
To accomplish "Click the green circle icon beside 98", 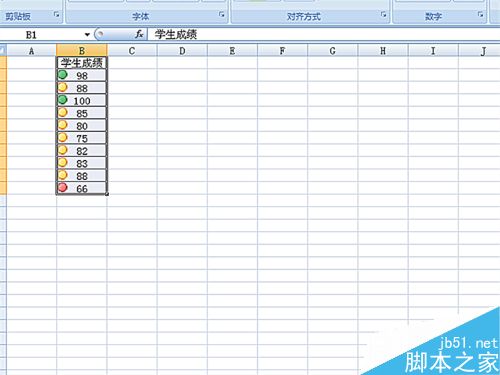I will pos(63,74).
